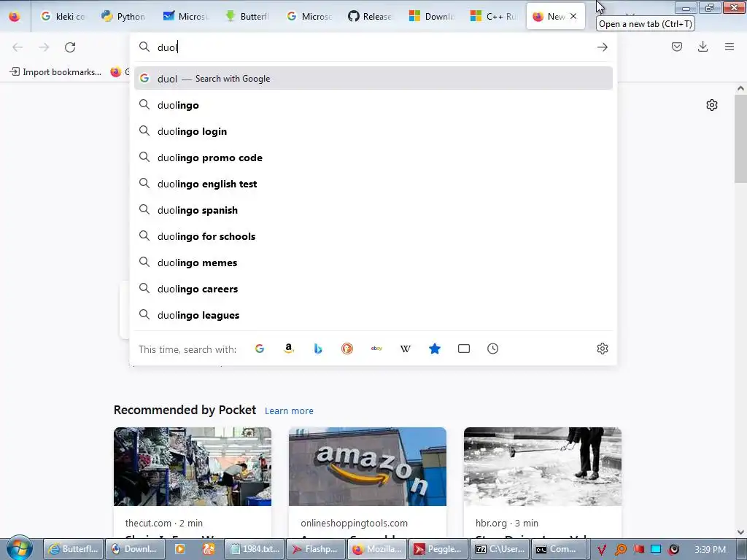
Task: Select 'duolingo memes' suggestion
Action: (373, 262)
